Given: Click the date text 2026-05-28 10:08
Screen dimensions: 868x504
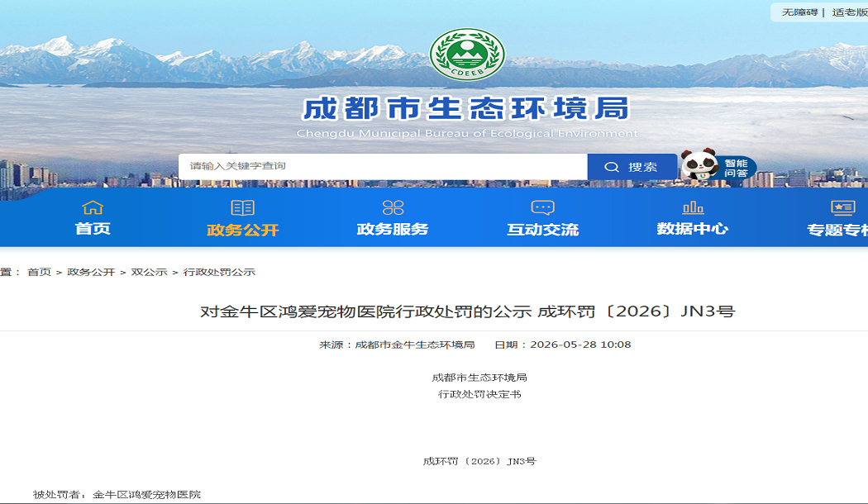Looking at the screenshot, I should 580,345.
